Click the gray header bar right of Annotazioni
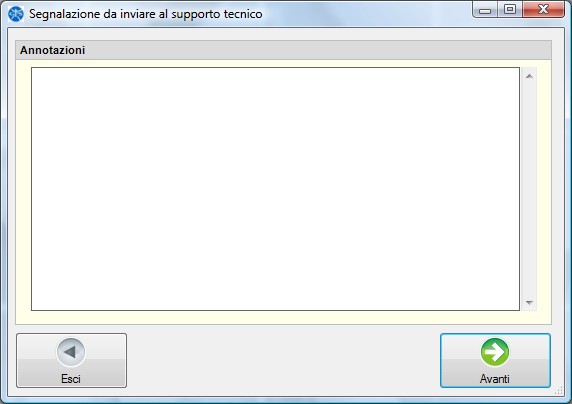The image size is (572, 404). (x=317, y=50)
